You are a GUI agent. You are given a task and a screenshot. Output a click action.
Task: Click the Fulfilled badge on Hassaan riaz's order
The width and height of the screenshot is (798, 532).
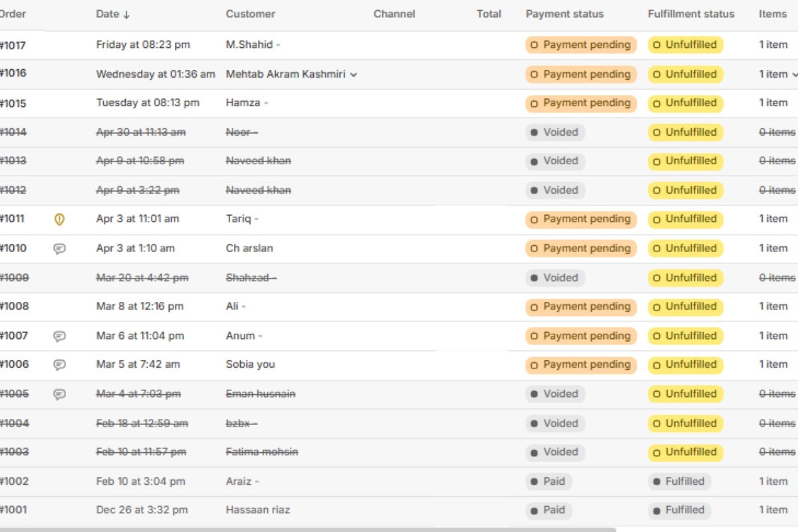pyautogui.click(x=679, y=510)
